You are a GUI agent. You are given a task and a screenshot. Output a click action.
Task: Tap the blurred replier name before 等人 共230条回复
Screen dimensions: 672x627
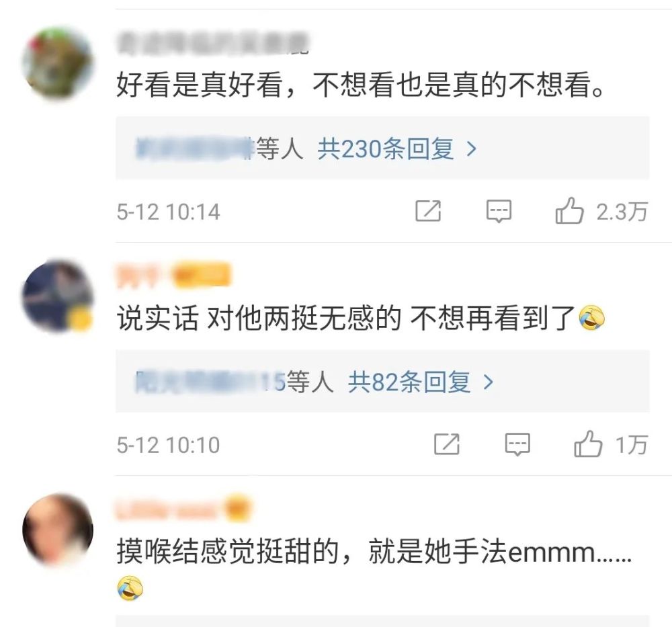(x=196, y=149)
